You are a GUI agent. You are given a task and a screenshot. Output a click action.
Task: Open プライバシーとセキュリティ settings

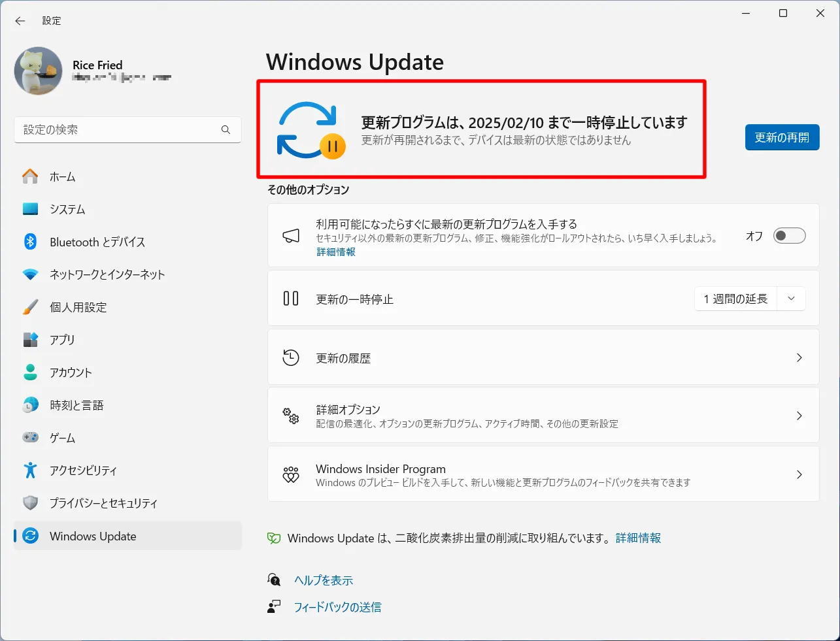[127, 503]
